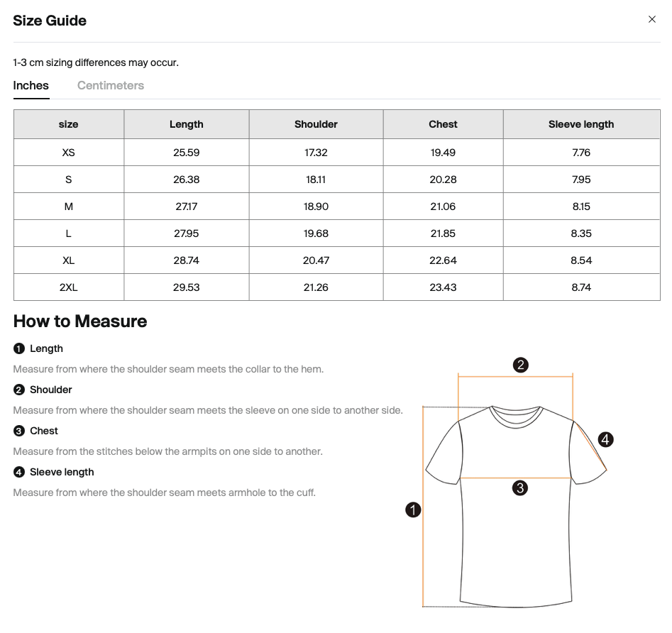Click the Chest column header
672x633 pixels.
tap(443, 125)
